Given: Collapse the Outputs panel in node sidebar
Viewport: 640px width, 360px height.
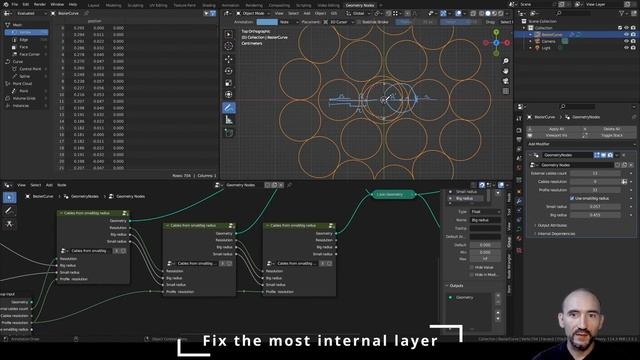Looking at the screenshot, I should (x=447, y=286).
